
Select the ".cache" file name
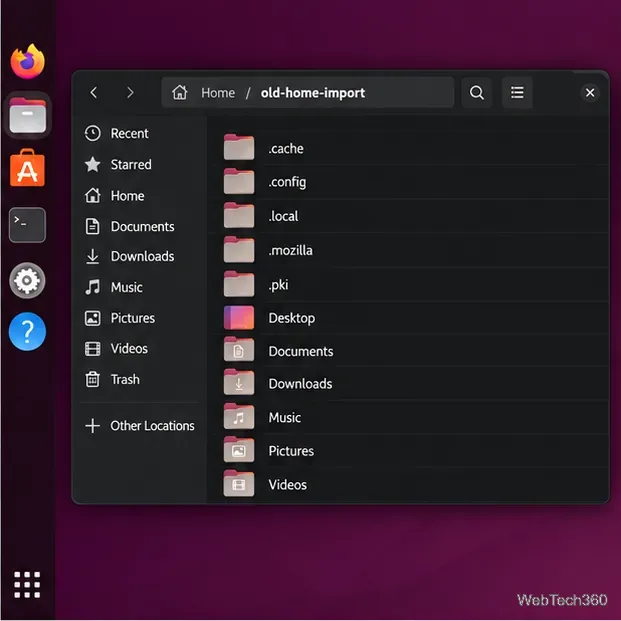286,149
